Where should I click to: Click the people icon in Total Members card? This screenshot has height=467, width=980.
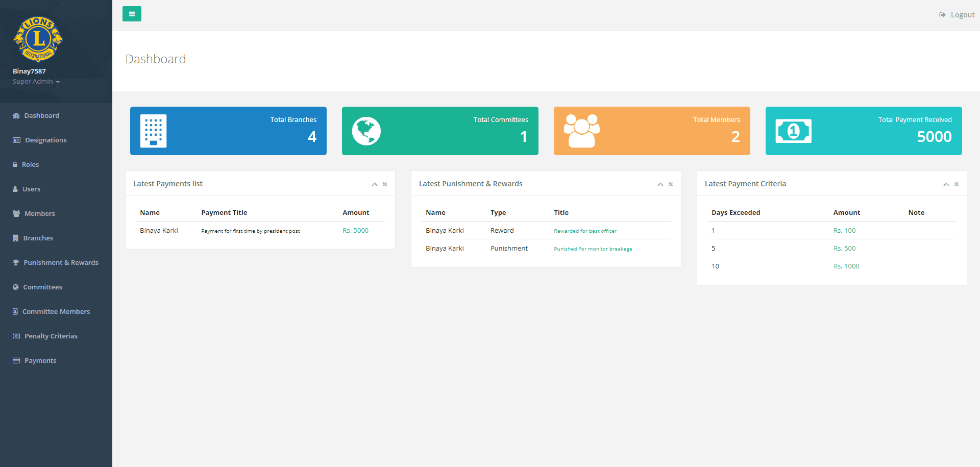[x=581, y=131]
